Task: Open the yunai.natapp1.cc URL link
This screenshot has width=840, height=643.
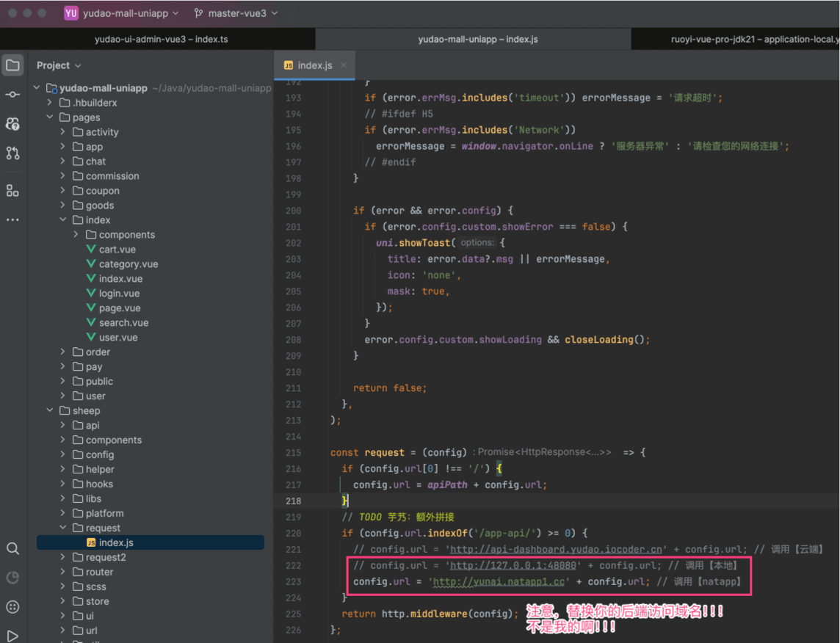Action: point(499,581)
